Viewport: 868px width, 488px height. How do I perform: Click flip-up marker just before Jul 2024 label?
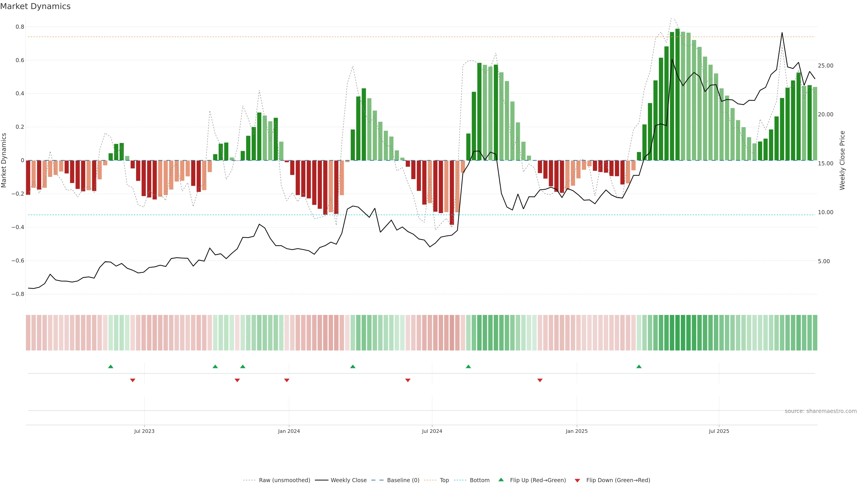click(x=353, y=366)
